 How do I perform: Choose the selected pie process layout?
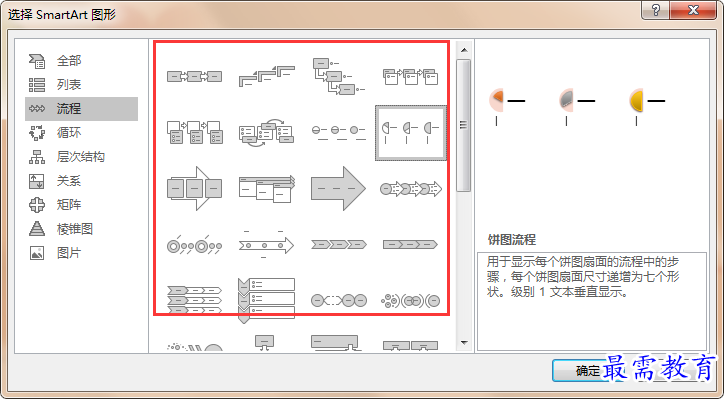410,133
